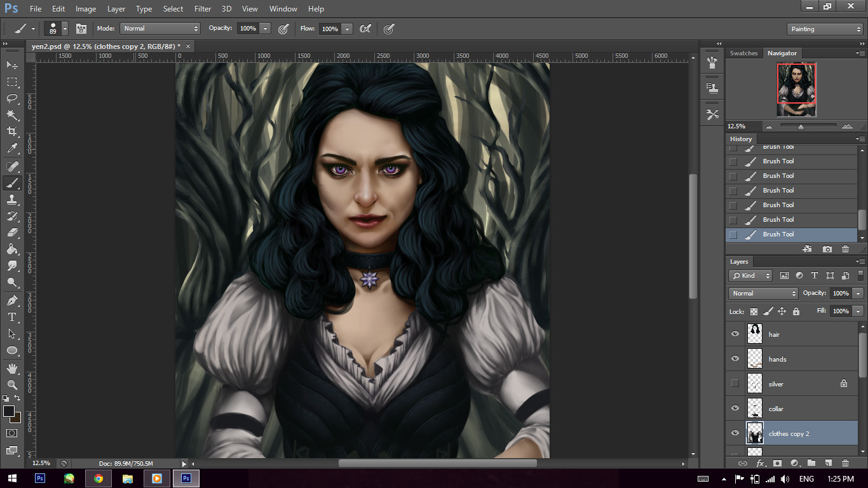The width and height of the screenshot is (868, 488).
Task: Create a new layer group
Action: click(811, 463)
